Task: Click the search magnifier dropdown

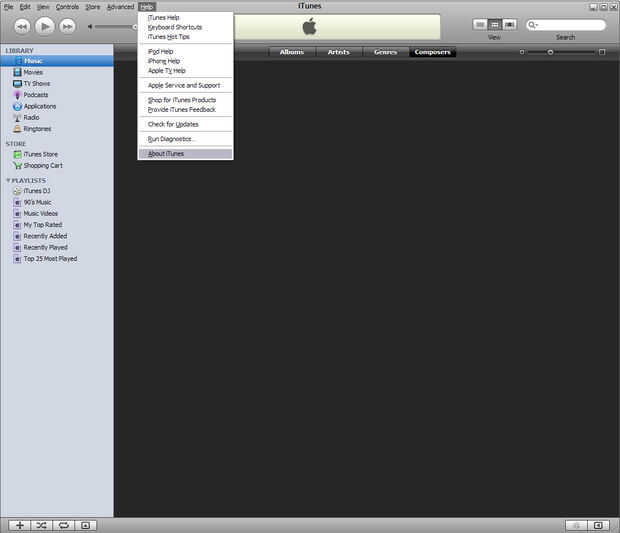Action: [x=533, y=25]
